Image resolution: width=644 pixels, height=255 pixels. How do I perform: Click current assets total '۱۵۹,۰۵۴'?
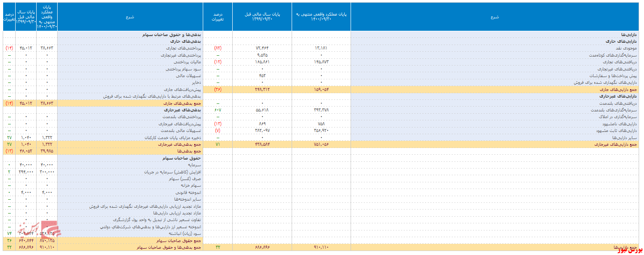click(321, 90)
